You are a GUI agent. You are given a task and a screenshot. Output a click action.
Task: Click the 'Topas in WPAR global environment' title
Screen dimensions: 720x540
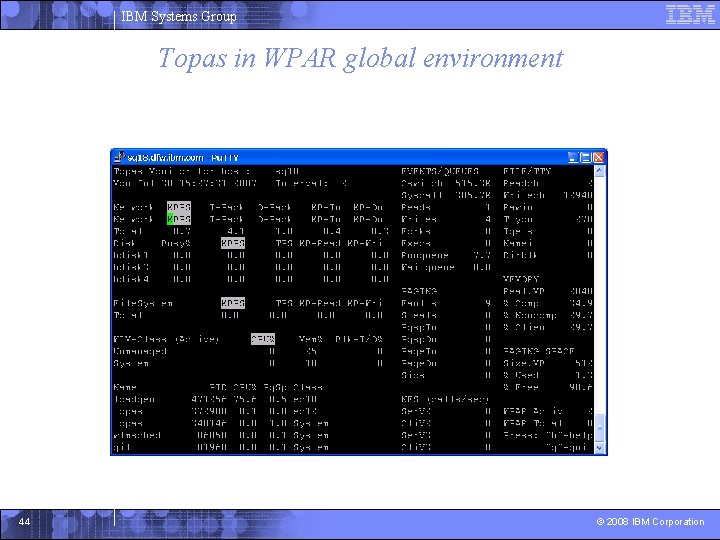pyautogui.click(x=360, y=59)
